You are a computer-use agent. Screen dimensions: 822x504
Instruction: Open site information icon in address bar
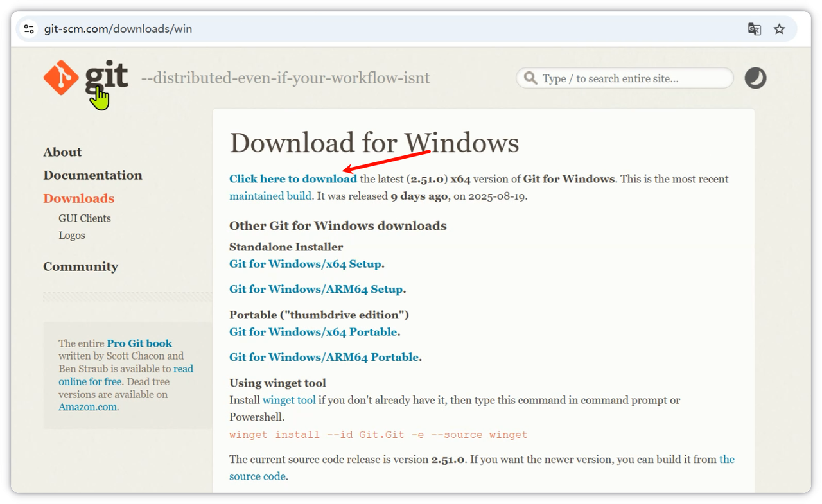click(x=29, y=29)
